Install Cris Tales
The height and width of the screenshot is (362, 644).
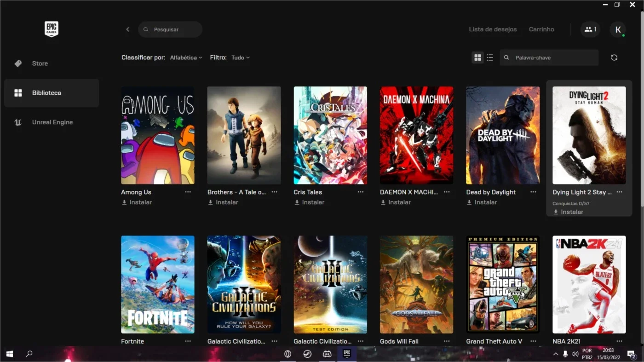(309, 202)
